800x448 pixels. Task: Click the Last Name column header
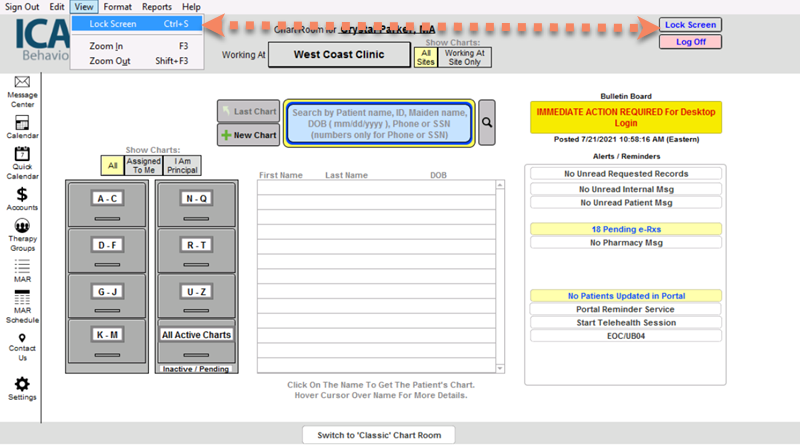pos(346,175)
